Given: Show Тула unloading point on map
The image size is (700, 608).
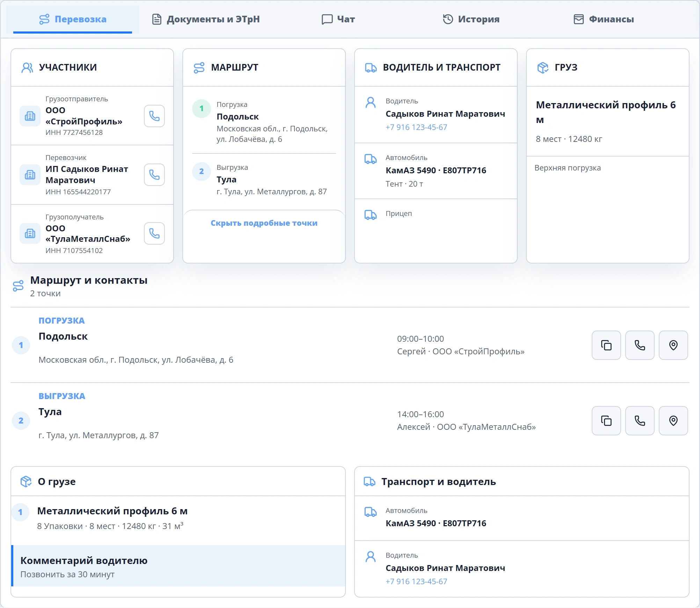Looking at the screenshot, I should (x=673, y=421).
